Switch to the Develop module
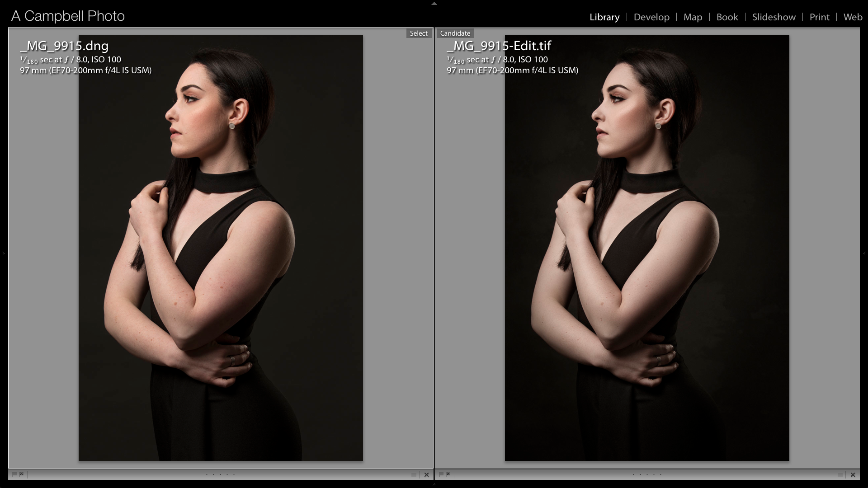This screenshot has height=488, width=868. pos(651,17)
